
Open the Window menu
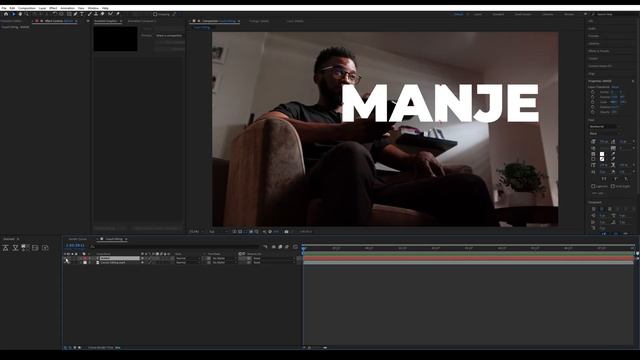coord(93,8)
